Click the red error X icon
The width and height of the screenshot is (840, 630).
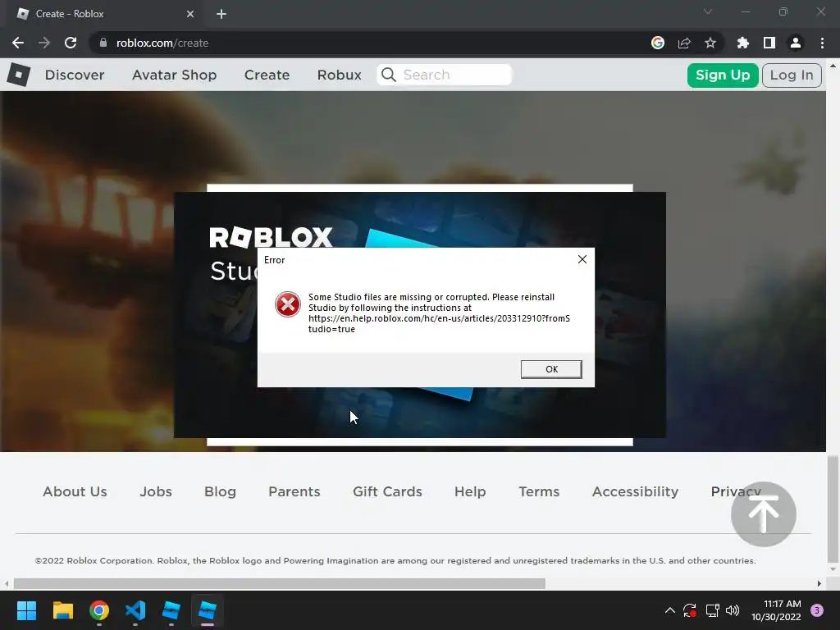point(288,305)
